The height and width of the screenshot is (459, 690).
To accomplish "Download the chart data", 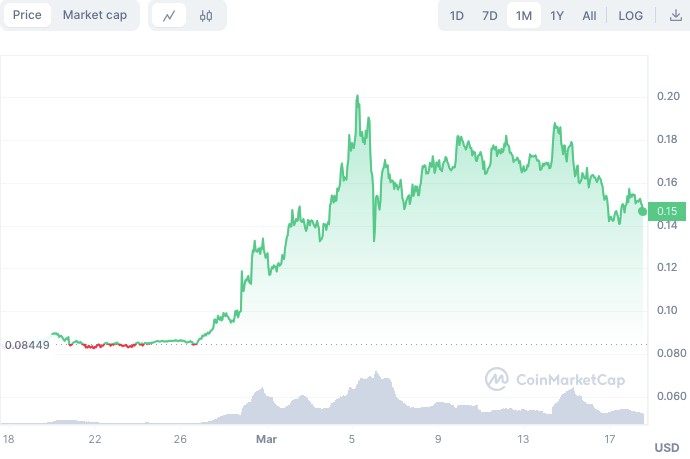I will tap(675, 16).
